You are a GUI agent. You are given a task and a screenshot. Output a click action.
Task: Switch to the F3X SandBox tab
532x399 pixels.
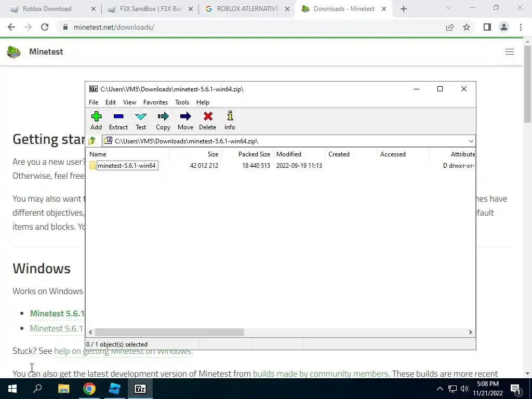click(x=151, y=9)
